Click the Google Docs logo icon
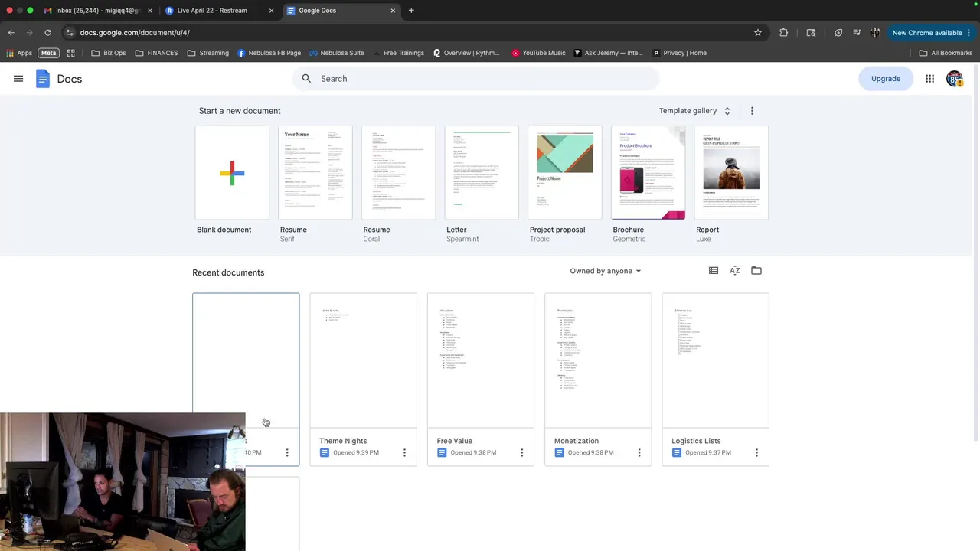980x551 pixels. pyautogui.click(x=43, y=79)
